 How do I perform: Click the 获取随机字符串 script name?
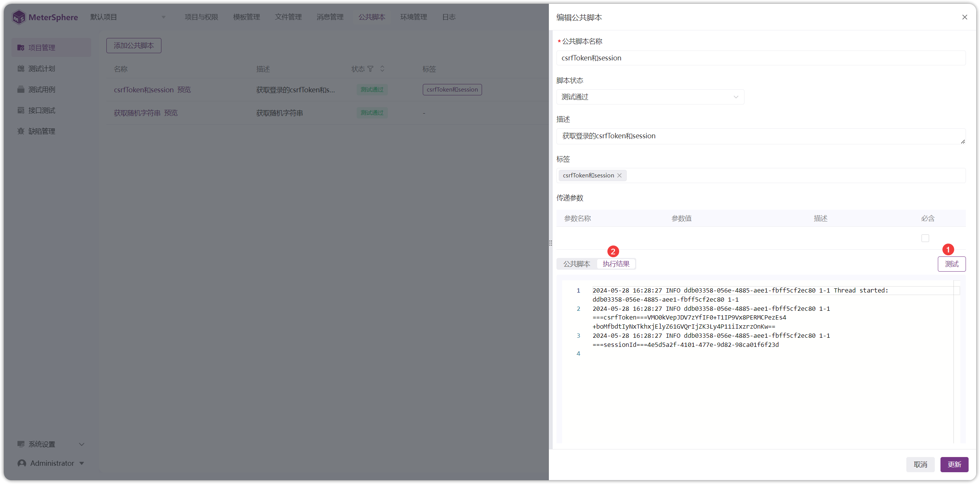[x=137, y=113]
